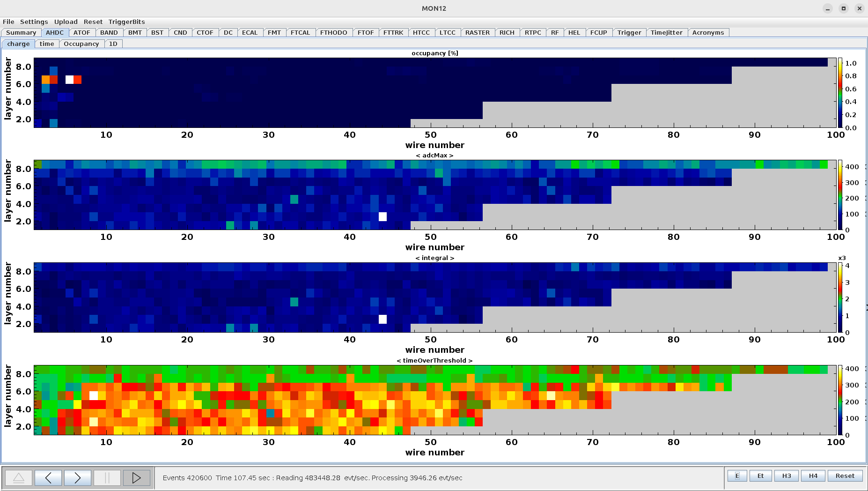Open the Settings menu
868x491 pixels.
coord(34,22)
